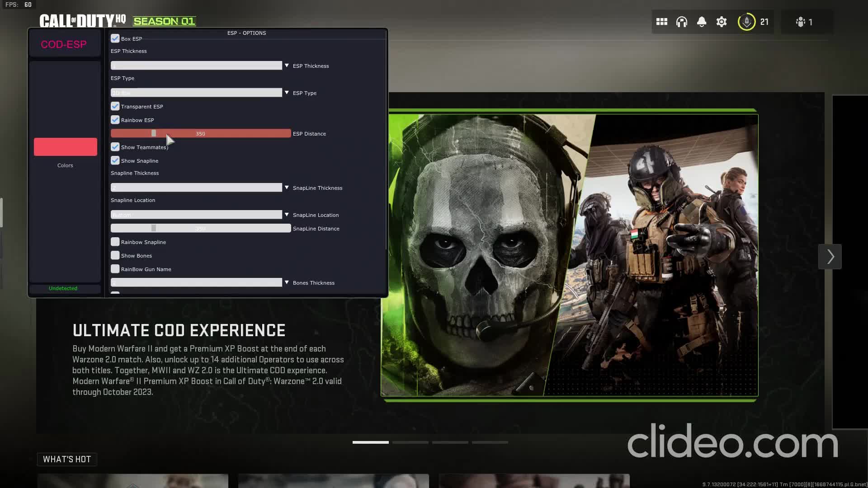The image size is (868, 488).
Task: Toggle the Transparent ESP checkbox
Action: coord(115,106)
